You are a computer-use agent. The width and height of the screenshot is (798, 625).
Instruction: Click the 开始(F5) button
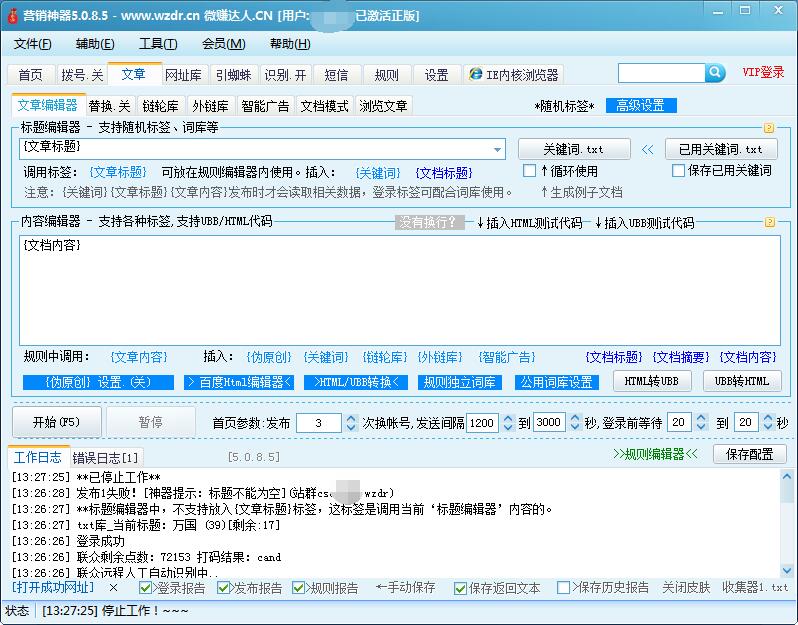(x=56, y=422)
